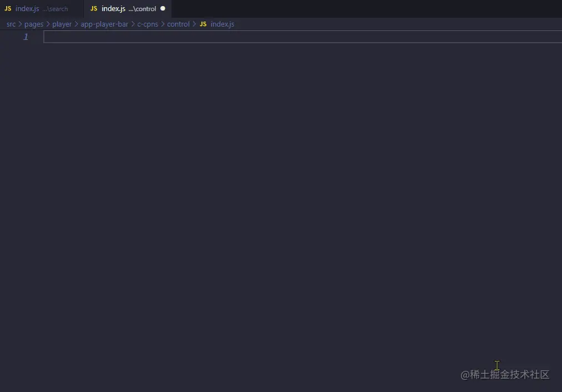The height and width of the screenshot is (392, 562).
Task: Expand the chevron between c-cpns and control
Action: (x=162, y=24)
